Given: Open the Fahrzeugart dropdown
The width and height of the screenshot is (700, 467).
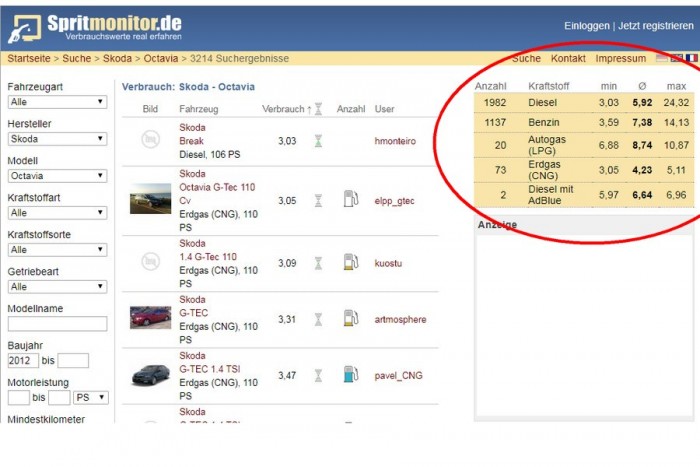Looking at the screenshot, I should 58,102.
